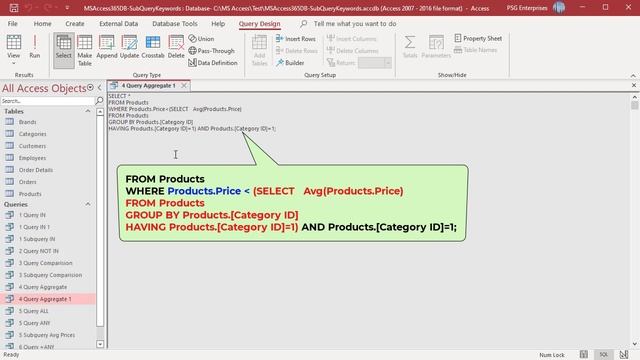640x360 pixels.
Task: Select the 4 Query Aggregate 1 document tab
Action: pos(148,86)
